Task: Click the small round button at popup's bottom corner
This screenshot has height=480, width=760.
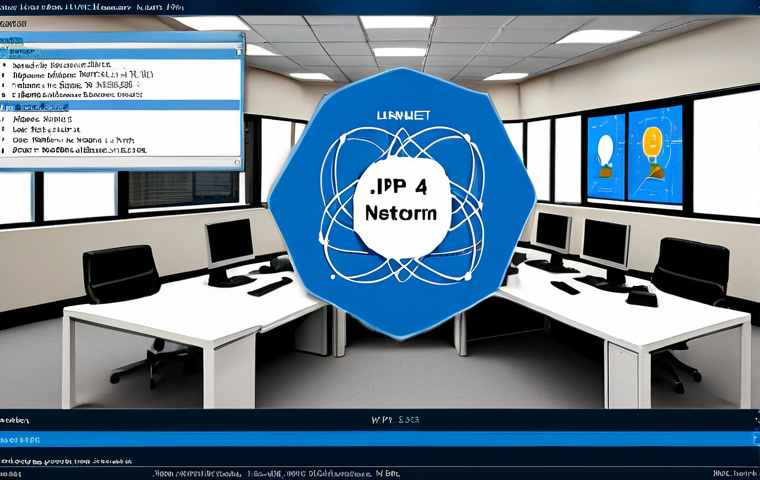Action: click(237, 162)
